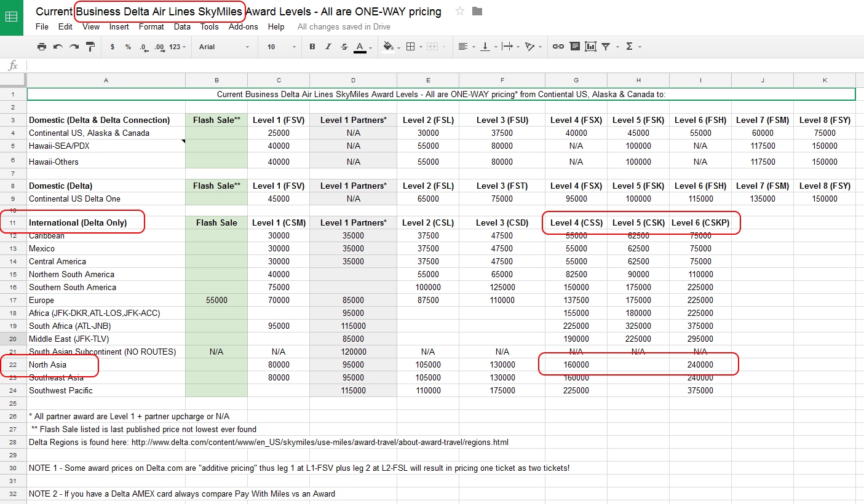Open the Add-ons menu
Viewport: 864px width, 504px height.
(244, 26)
